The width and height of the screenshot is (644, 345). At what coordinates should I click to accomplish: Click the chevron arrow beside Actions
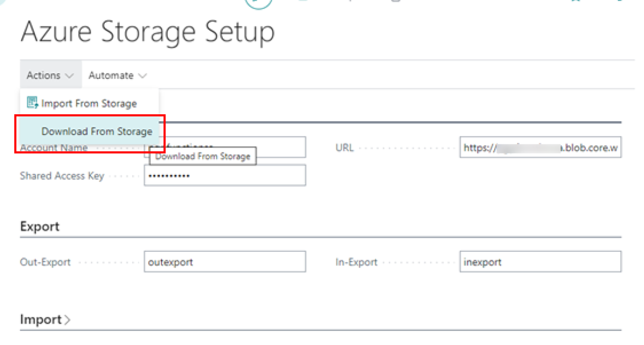pyautogui.click(x=69, y=76)
